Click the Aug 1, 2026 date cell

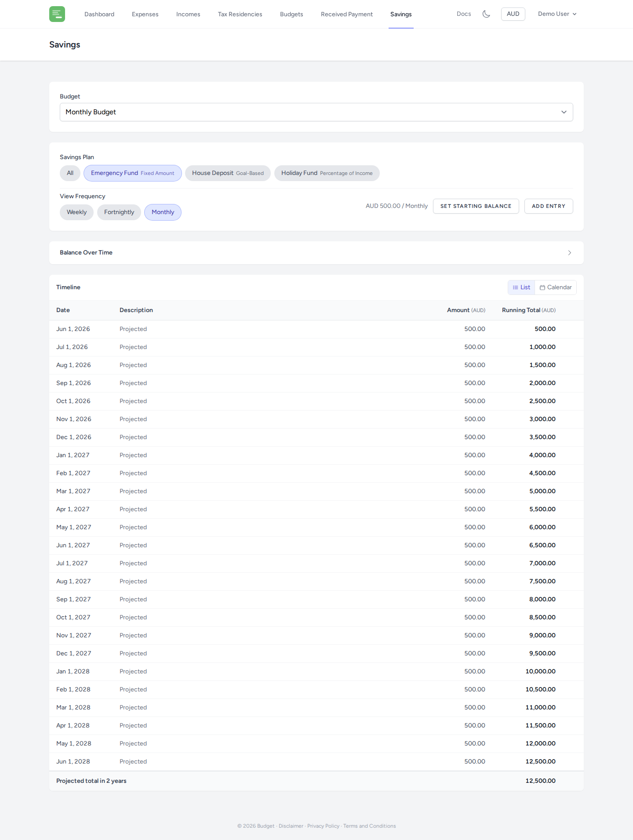pyautogui.click(x=73, y=365)
